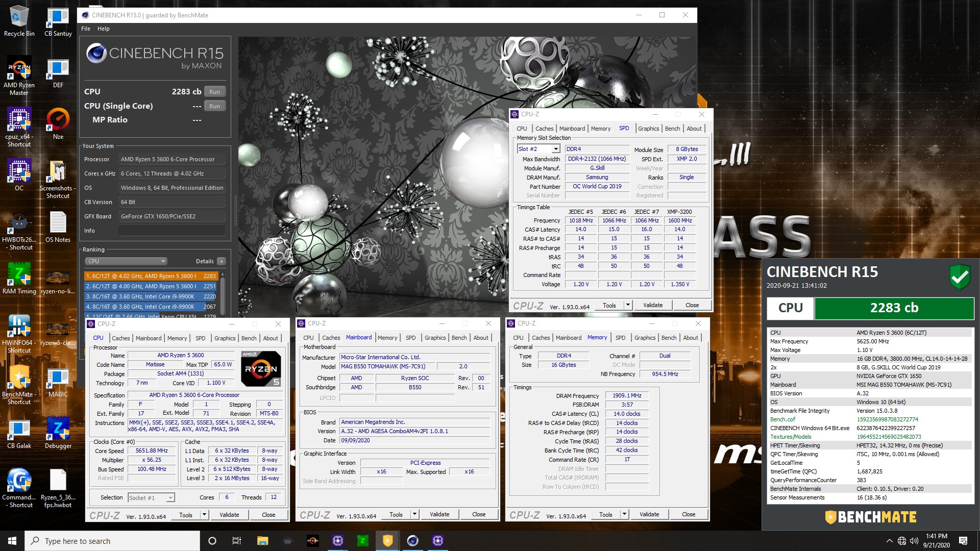980x551 pixels.
Task: Launch the BenchMate shortcut on the desktop
Action: click(19, 385)
